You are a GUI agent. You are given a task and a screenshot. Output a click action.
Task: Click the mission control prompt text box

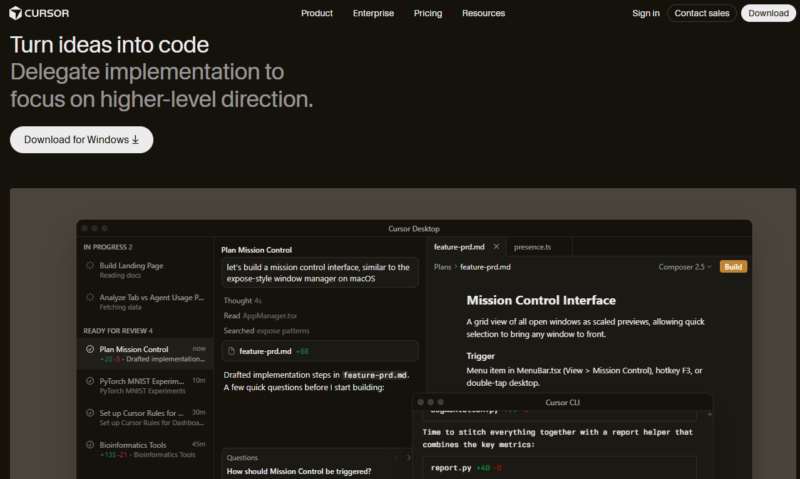tap(320, 272)
